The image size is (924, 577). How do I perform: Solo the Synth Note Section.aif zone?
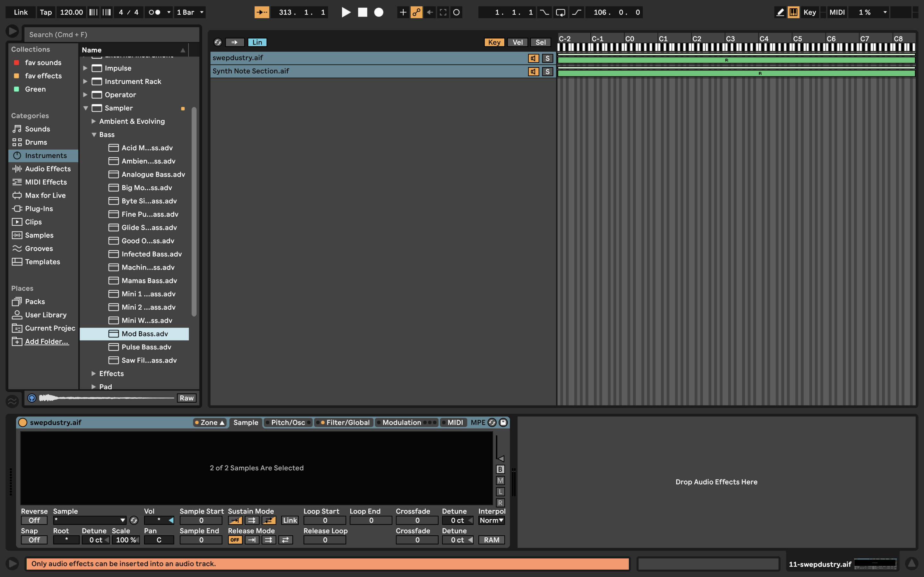tap(547, 71)
